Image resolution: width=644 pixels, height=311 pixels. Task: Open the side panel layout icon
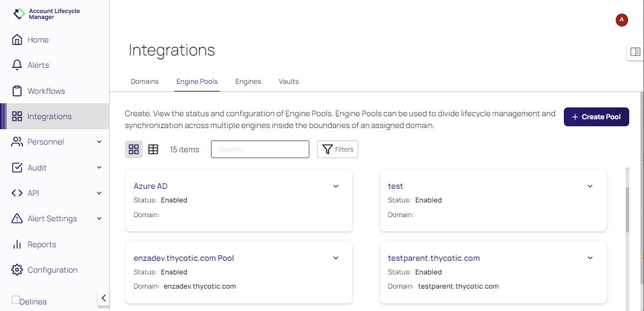(x=635, y=52)
